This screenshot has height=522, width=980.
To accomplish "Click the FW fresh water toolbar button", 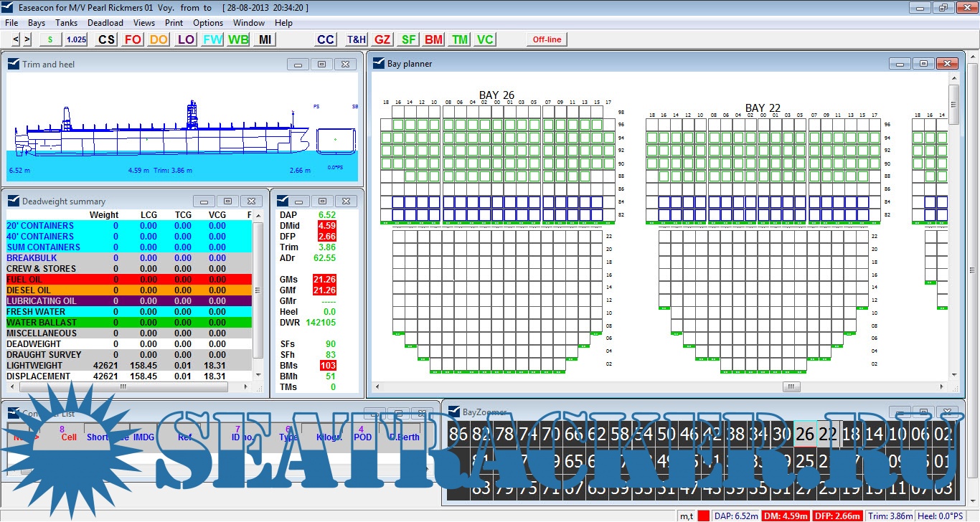I will click(x=212, y=39).
